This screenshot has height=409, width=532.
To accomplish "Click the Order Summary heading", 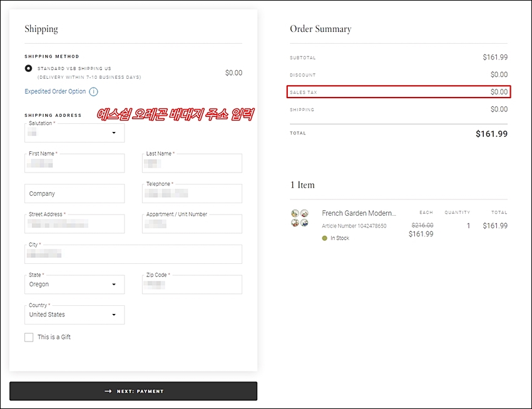I will point(320,29).
